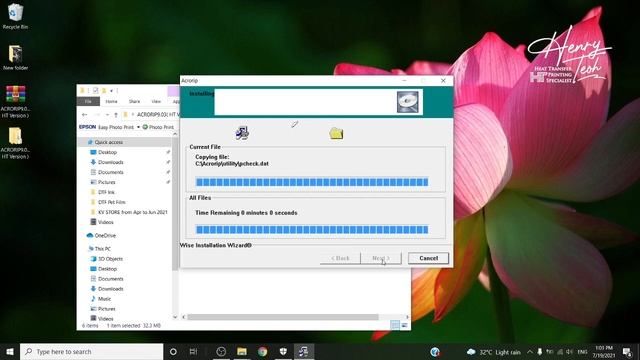This screenshot has width=640, height=360.
Task: Open Recycle Bin desktop icon
Action: point(16,17)
